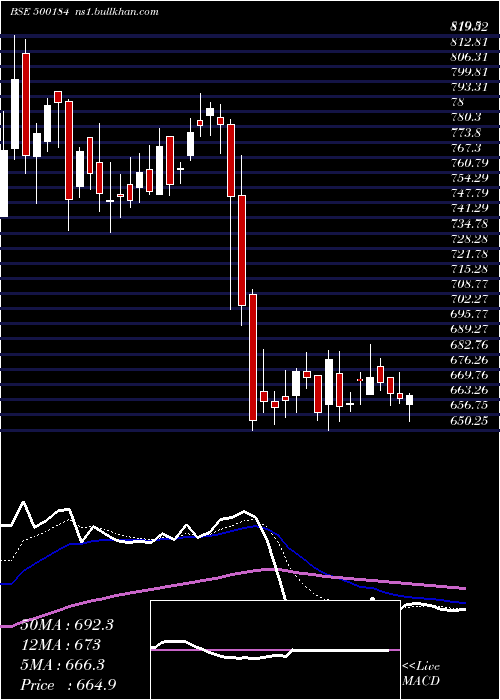Click the 799.81 price axis value

(470, 72)
